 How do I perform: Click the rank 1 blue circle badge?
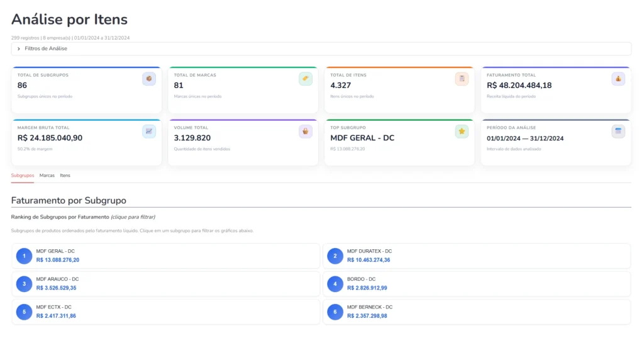coord(24,256)
